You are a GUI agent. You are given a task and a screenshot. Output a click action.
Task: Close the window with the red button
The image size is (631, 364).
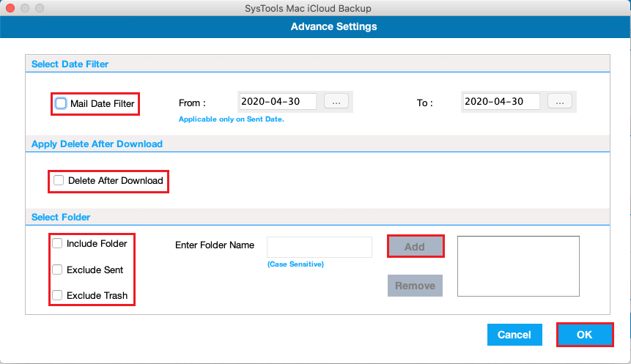[10, 9]
